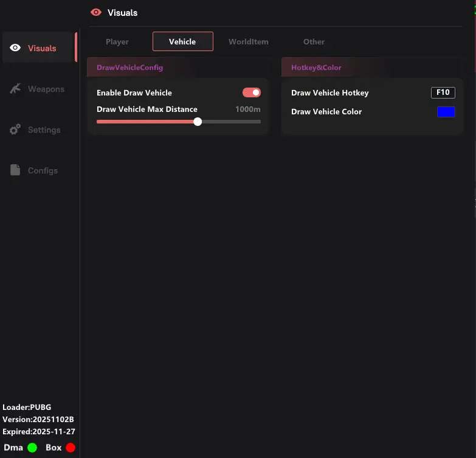The image size is (476, 458).
Task: Click the gears icon for Settings
Action: click(x=15, y=130)
